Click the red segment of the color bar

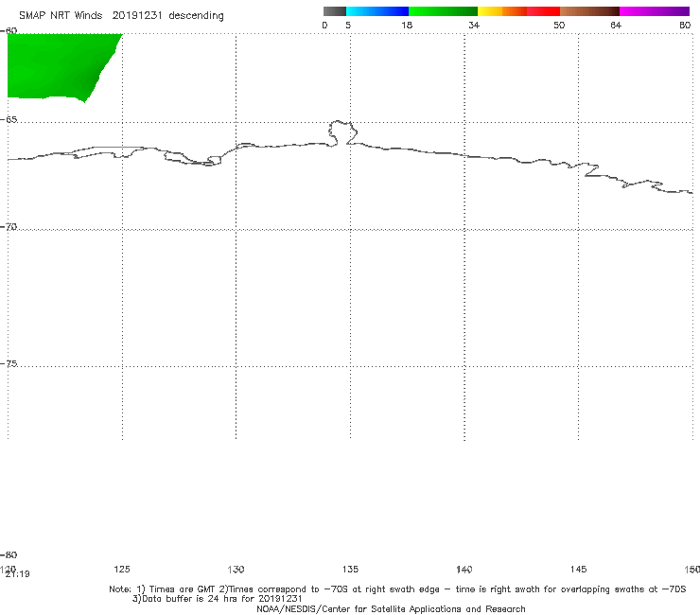(x=544, y=11)
